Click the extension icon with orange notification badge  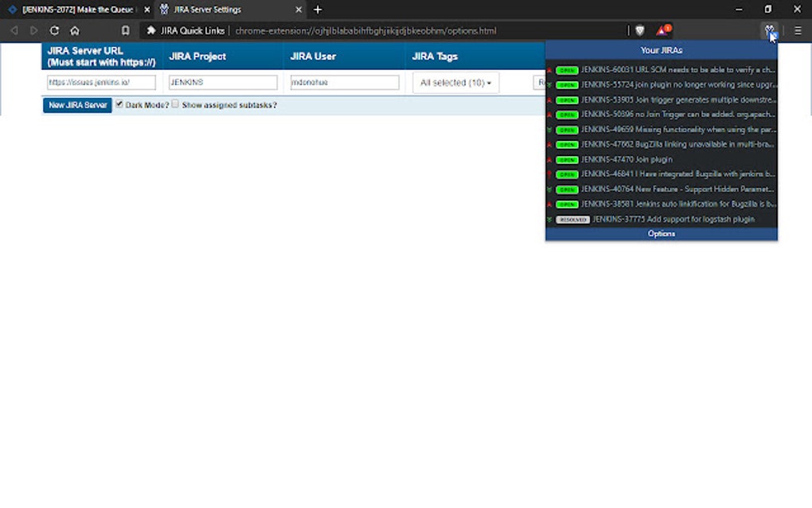click(x=663, y=30)
